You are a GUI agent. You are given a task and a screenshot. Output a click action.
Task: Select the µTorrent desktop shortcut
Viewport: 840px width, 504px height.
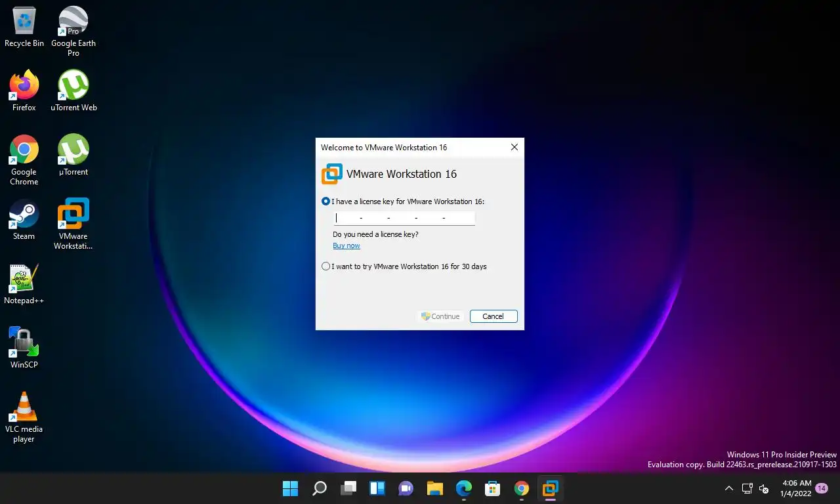pyautogui.click(x=73, y=156)
